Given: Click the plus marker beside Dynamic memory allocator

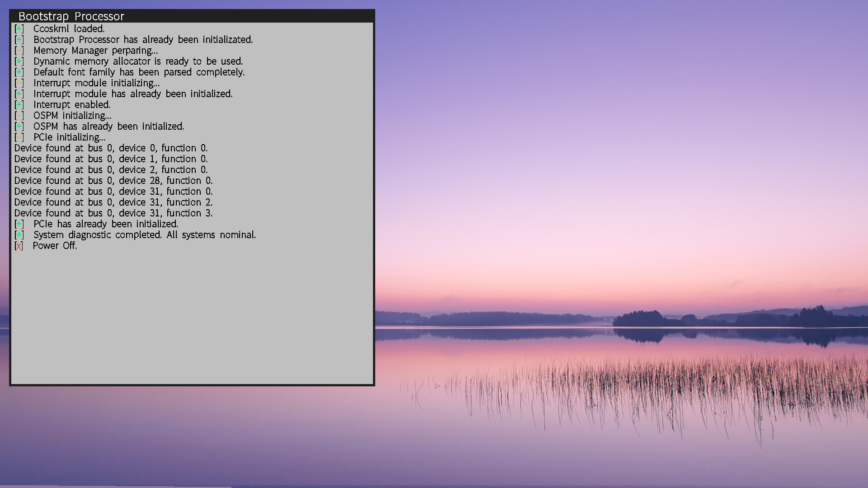Looking at the screenshot, I should tap(19, 61).
